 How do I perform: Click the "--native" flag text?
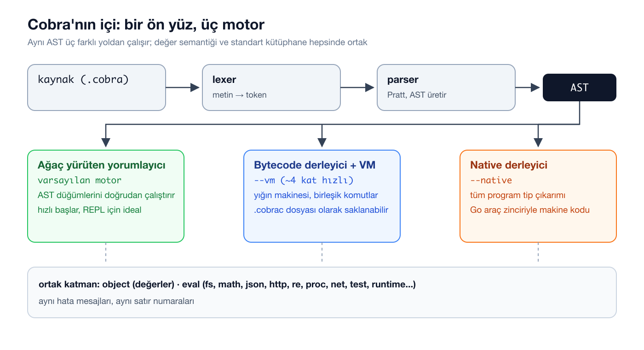coord(491,180)
